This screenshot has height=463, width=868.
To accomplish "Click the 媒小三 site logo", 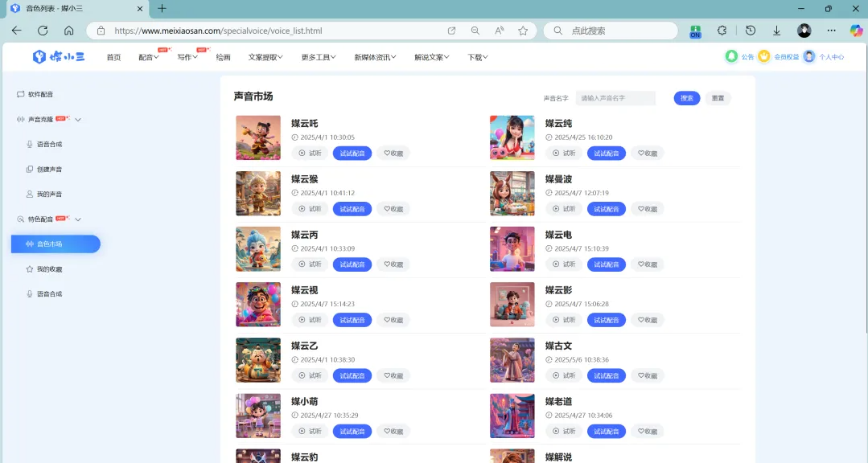I will click(59, 56).
